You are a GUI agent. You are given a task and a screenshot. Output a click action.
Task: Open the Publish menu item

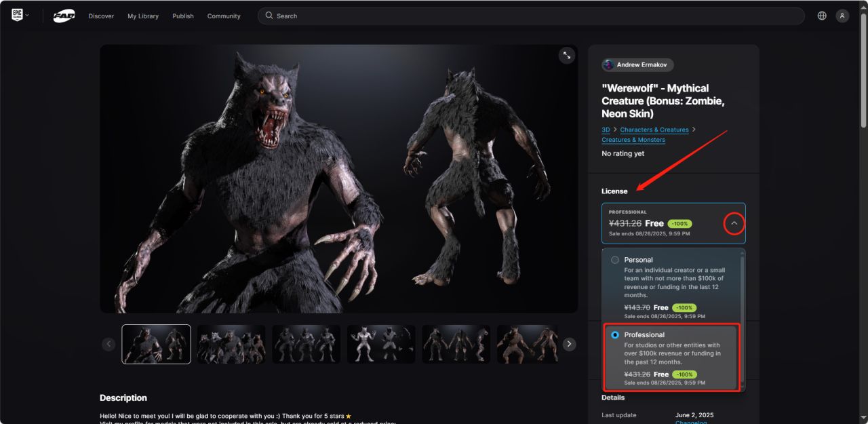pyautogui.click(x=183, y=16)
